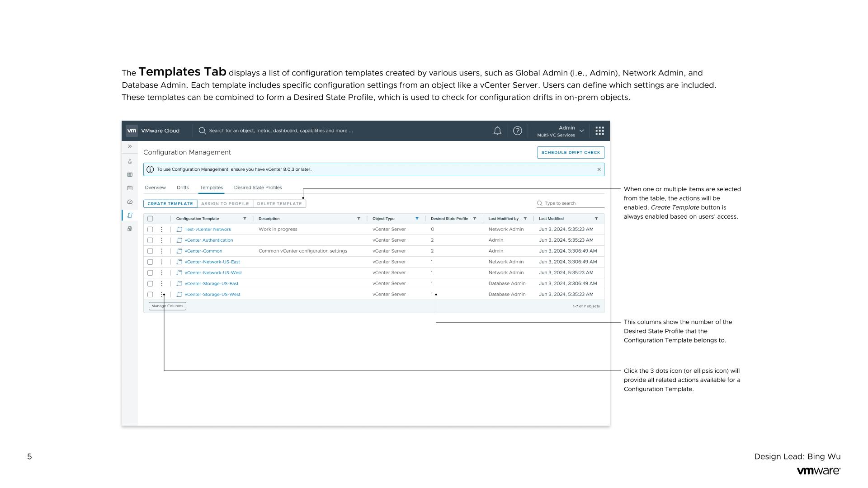Click template icon beside vCenter-Common

click(x=179, y=251)
